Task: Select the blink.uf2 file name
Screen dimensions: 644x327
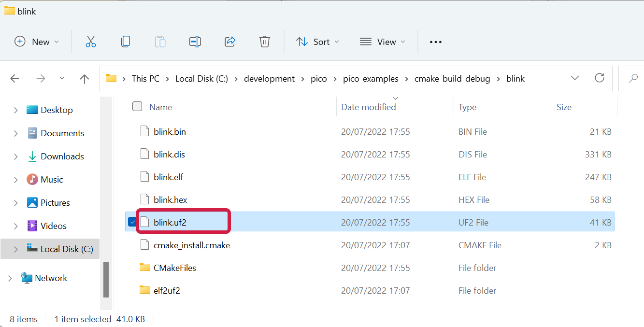Action: [x=170, y=222]
